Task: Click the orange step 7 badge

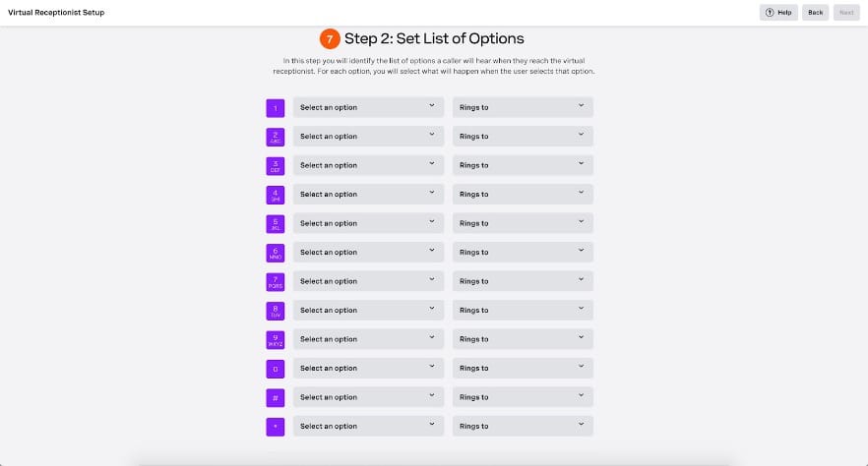Action: click(x=330, y=38)
